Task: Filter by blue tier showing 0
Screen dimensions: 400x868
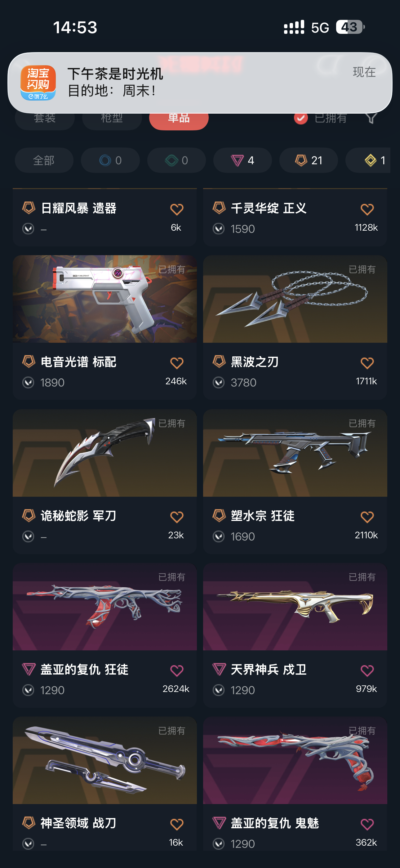Action: tap(110, 160)
